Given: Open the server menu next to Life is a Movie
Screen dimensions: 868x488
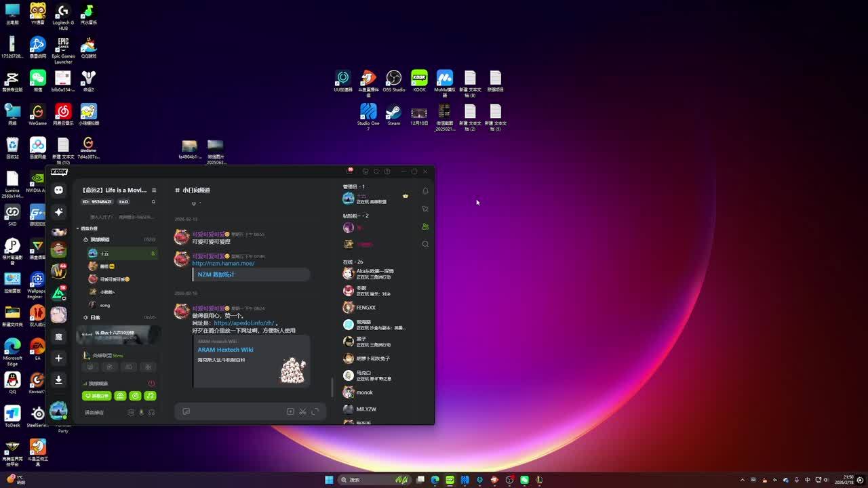Looking at the screenshot, I should (154, 190).
